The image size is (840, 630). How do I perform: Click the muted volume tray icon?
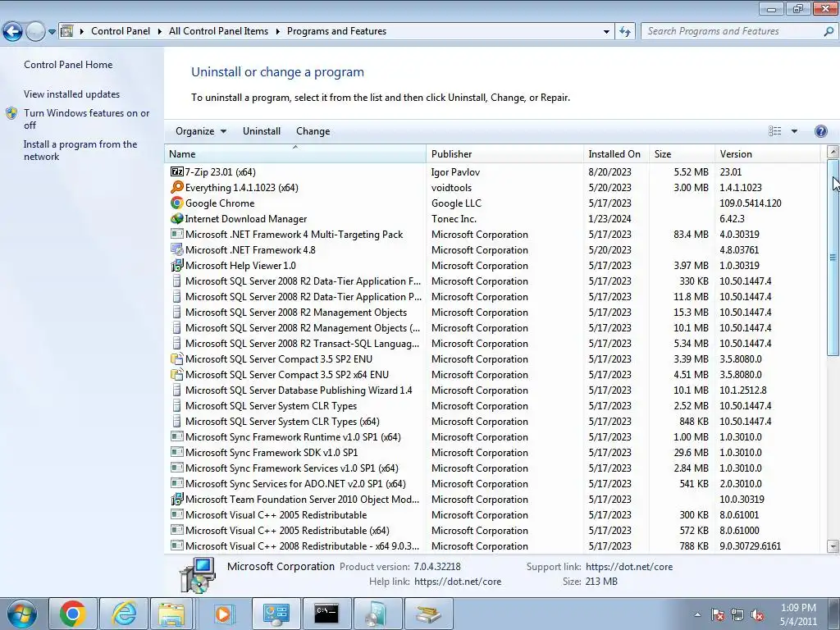[x=757, y=615]
